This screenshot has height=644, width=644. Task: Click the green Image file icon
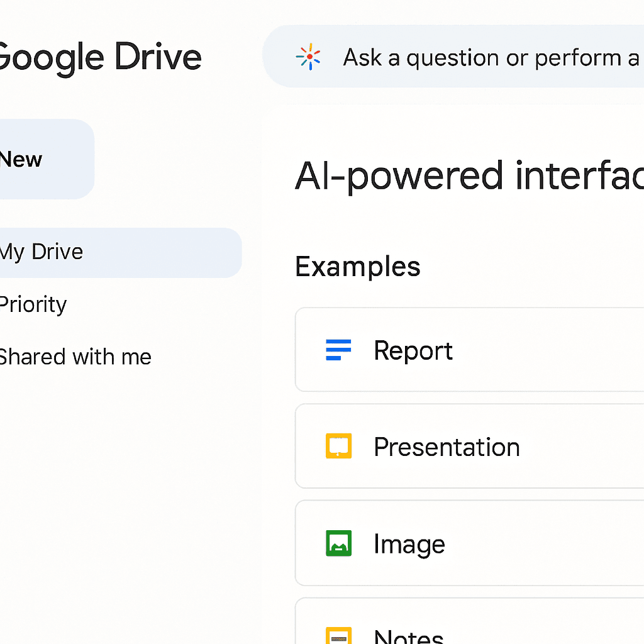[x=338, y=543]
